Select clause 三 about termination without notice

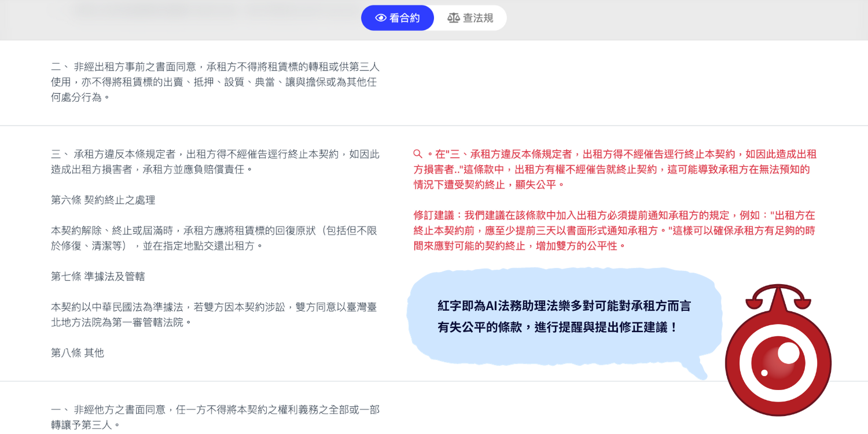pos(215,161)
